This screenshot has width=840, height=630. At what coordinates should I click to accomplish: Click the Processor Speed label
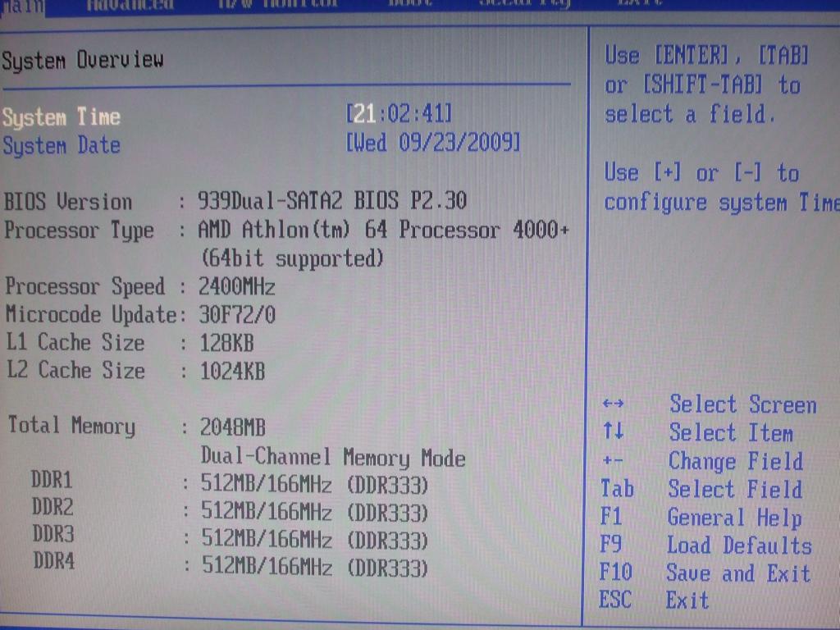(84, 286)
